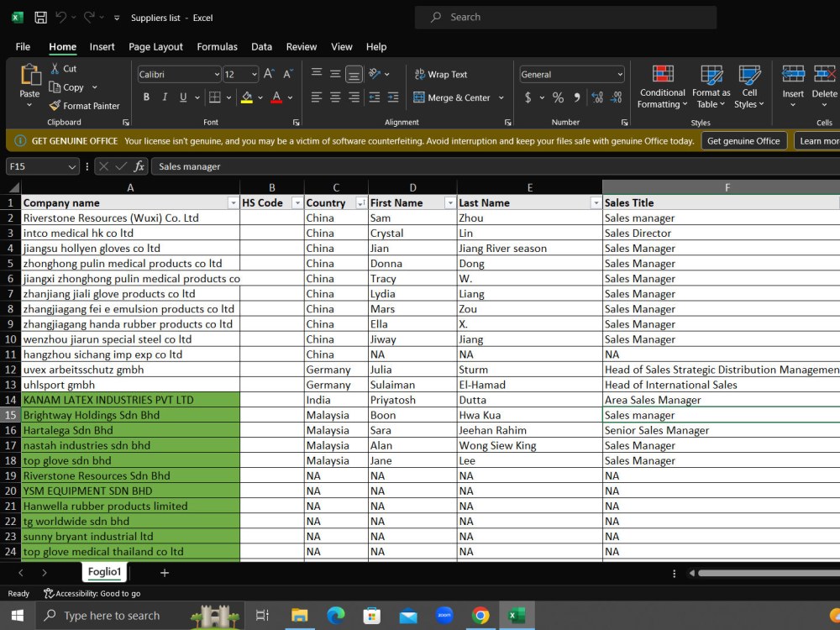Increase decimal places
This screenshot has width=840, height=630.
[597, 97]
